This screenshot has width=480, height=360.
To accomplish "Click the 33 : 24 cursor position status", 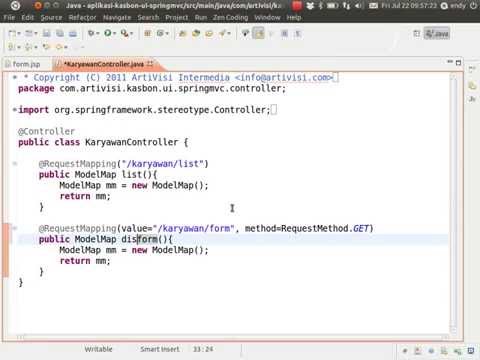I will tap(203, 349).
